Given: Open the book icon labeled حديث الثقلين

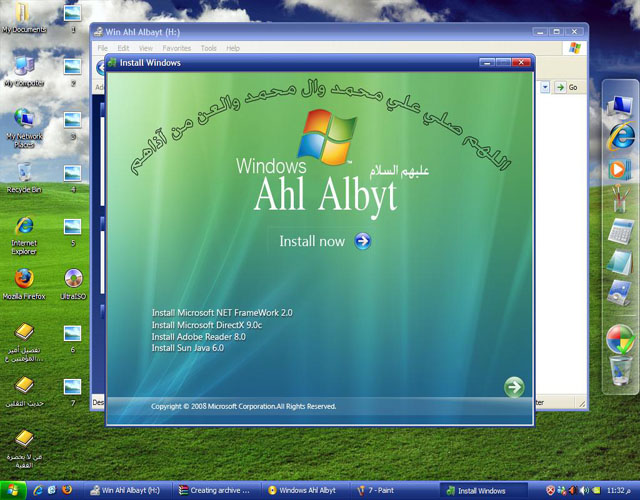Looking at the screenshot, I should click(24, 392).
